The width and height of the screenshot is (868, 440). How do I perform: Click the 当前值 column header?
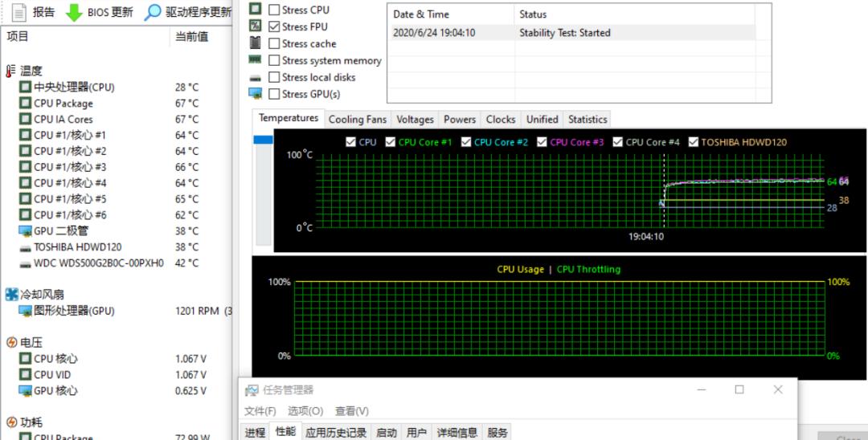[200, 37]
